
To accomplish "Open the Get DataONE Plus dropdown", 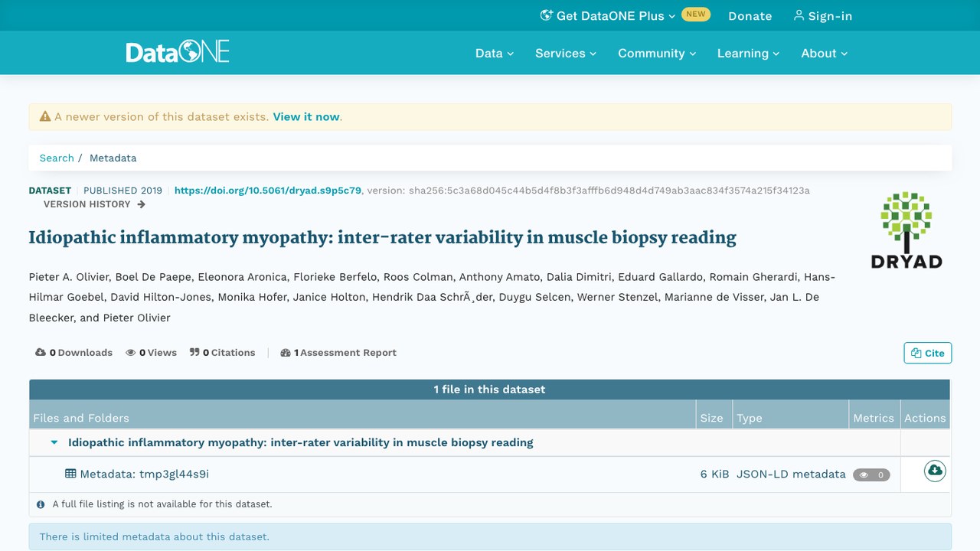I will click(x=608, y=15).
